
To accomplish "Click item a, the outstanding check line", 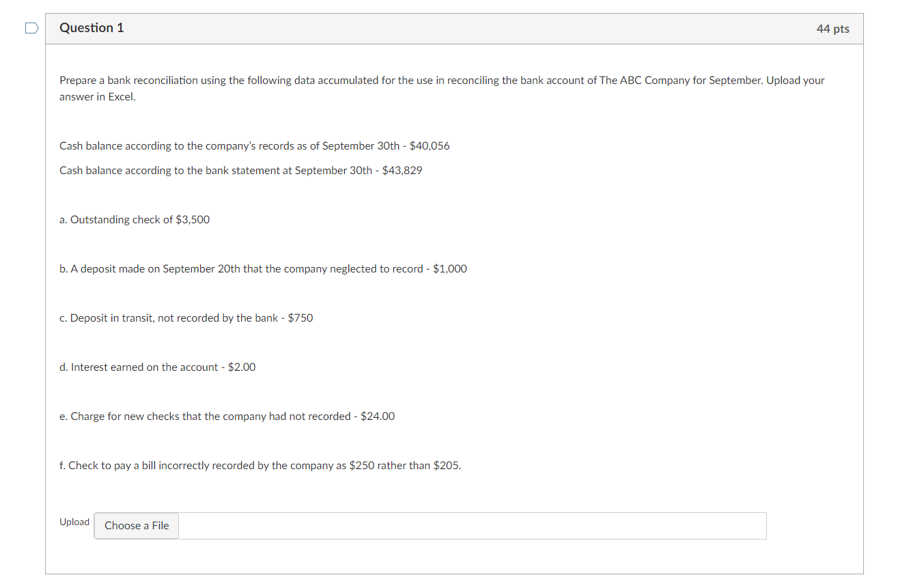I will pos(135,219).
